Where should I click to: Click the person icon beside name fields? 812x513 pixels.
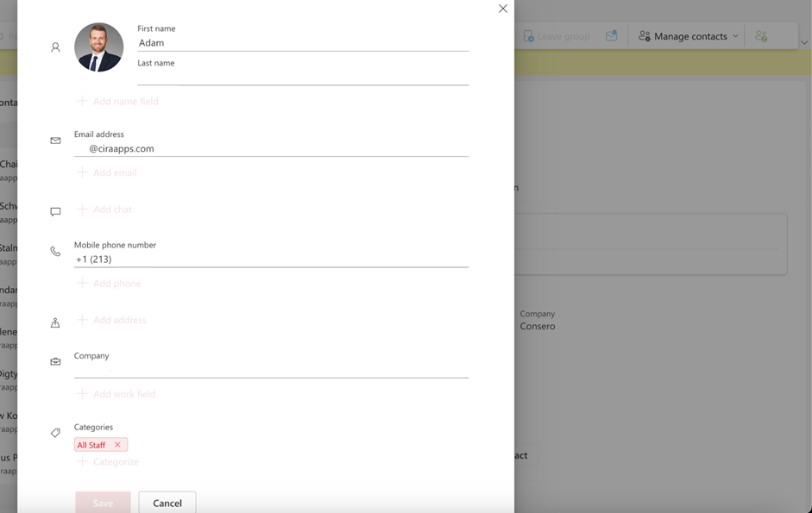tap(55, 47)
